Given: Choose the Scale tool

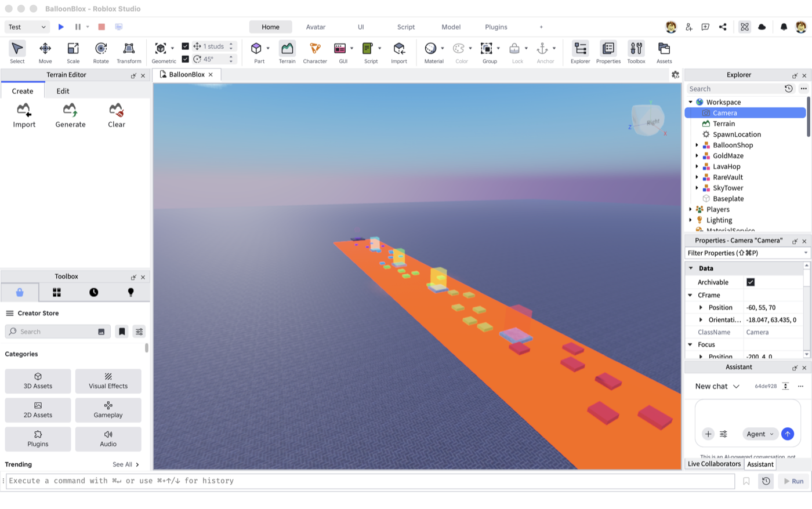Looking at the screenshot, I should click(73, 52).
